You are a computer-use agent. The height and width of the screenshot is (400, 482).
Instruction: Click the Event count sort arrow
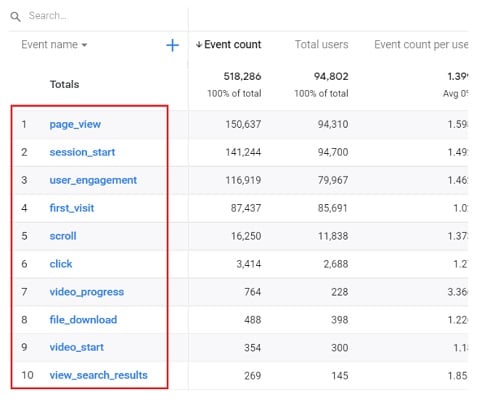[199, 44]
